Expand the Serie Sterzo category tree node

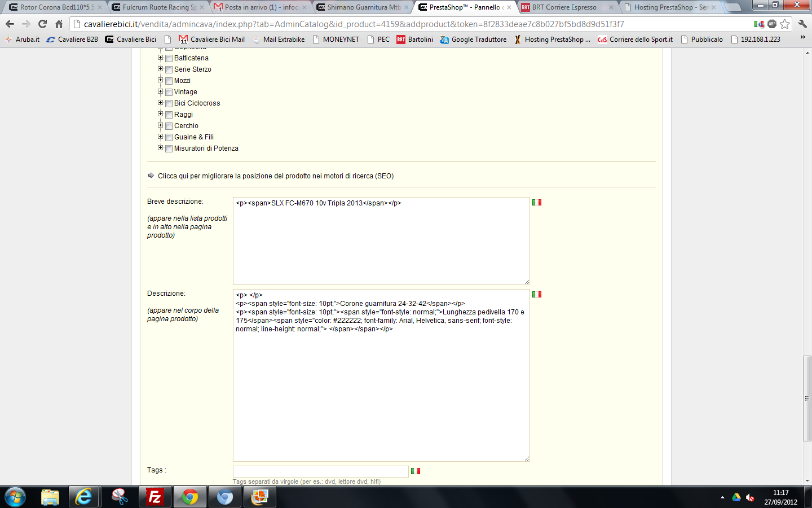tap(160, 69)
